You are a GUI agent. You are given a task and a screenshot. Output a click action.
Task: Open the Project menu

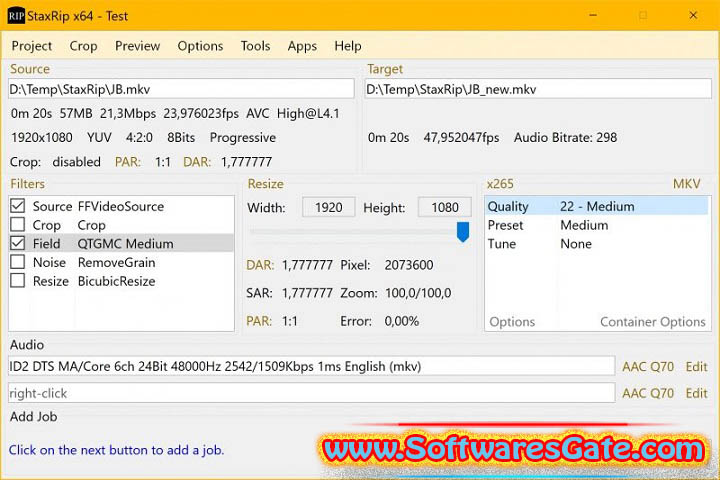tap(32, 46)
